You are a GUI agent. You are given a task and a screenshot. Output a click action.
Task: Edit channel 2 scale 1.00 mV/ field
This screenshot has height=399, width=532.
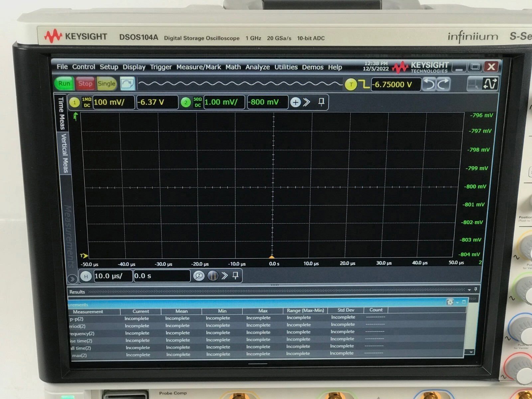224,102
